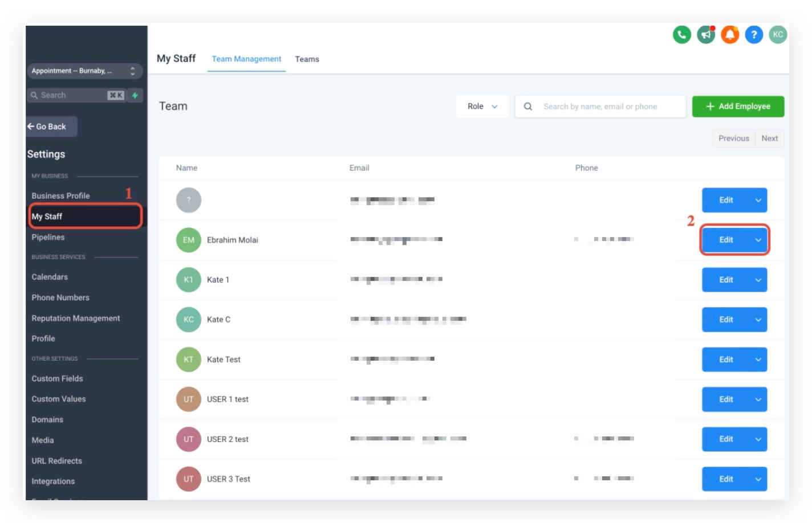
Task: Click the UT avatar for USER 2 test
Action: coord(189,439)
